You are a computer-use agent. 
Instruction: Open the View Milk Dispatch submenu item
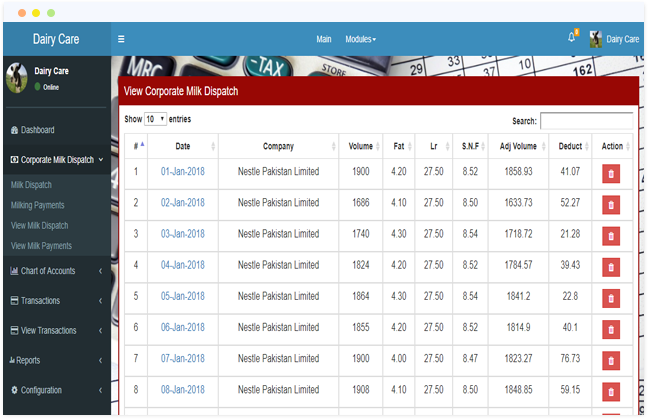click(x=40, y=226)
